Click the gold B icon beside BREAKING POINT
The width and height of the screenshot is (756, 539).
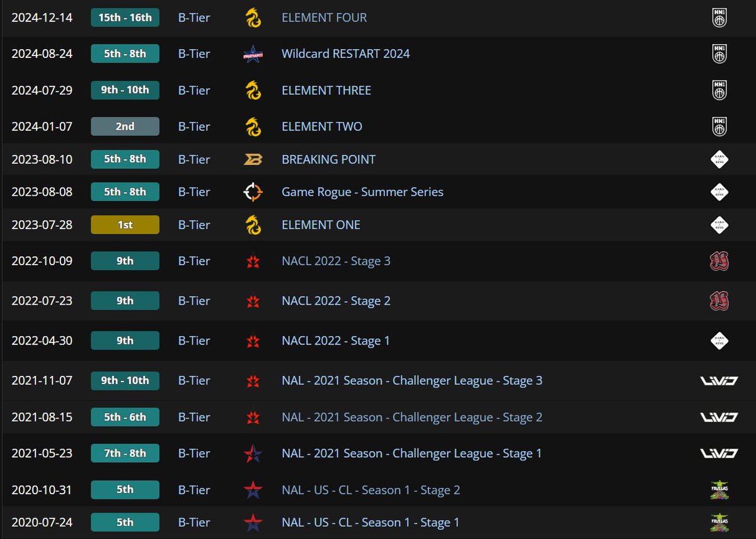[x=253, y=159]
